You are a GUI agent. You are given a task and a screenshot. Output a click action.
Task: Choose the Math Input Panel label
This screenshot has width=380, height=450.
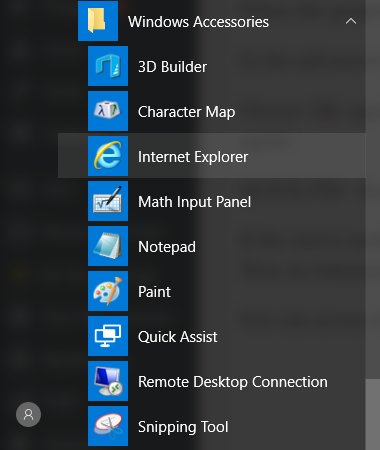pyautogui.click(x=195, y=202)
